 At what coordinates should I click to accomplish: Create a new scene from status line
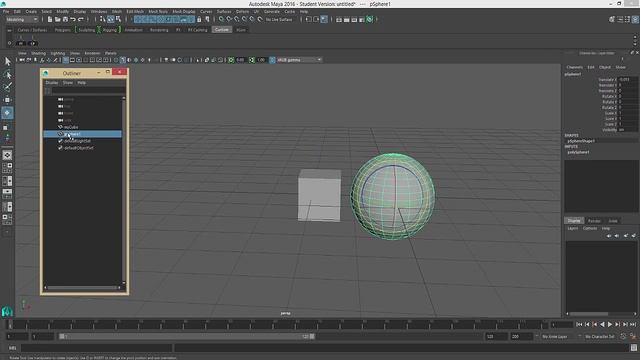(50, 19)
